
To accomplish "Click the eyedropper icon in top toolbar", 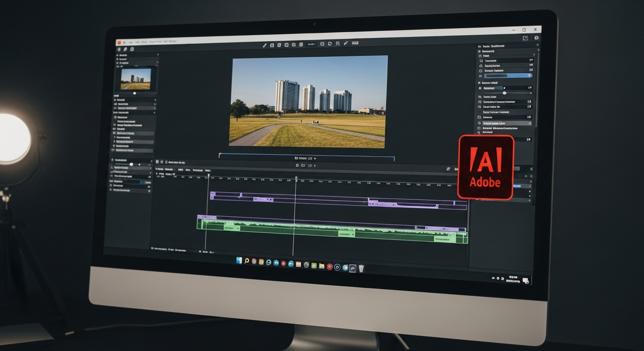I will pyautogui.click(x=345, y=43).
